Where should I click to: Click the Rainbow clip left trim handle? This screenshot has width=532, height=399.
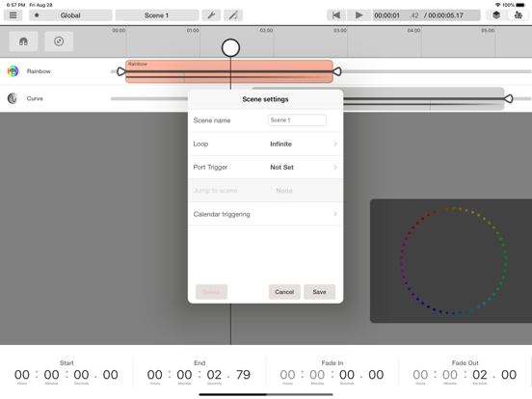click(120, 71)
